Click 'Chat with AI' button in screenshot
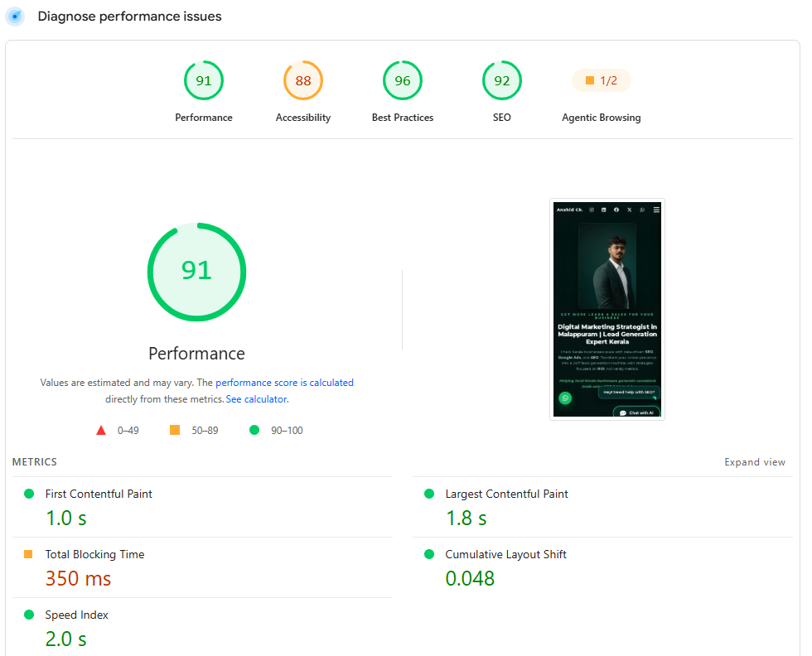The width and height of the screenshot is (812, 656). 636,412
